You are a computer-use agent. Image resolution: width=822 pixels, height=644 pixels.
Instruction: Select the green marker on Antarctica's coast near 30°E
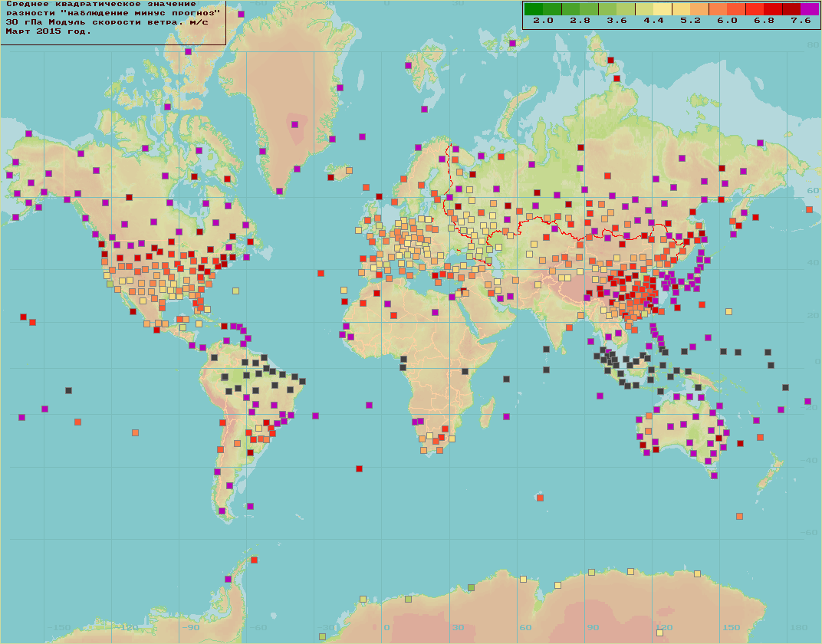(472, 587)
